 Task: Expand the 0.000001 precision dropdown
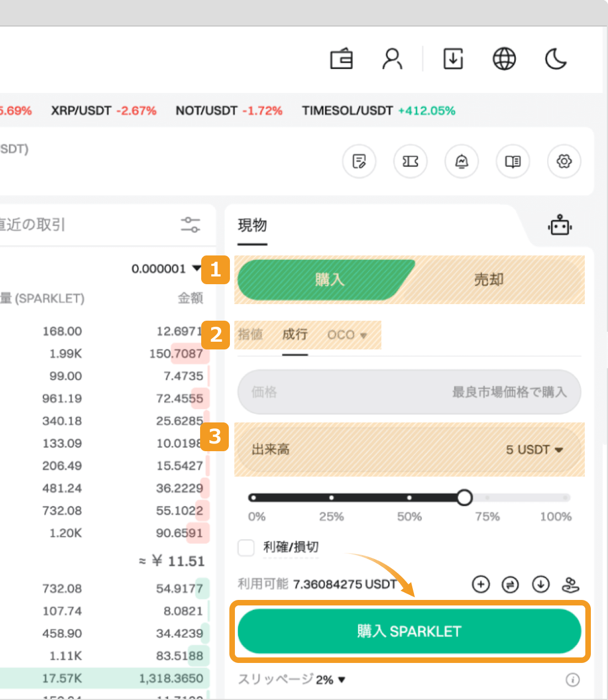pos(166,269)
